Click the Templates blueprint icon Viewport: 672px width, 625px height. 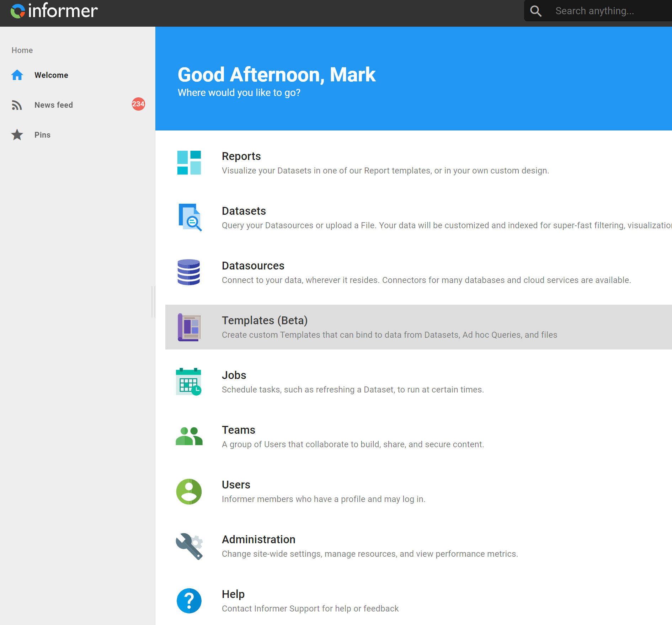click(189, 327)
